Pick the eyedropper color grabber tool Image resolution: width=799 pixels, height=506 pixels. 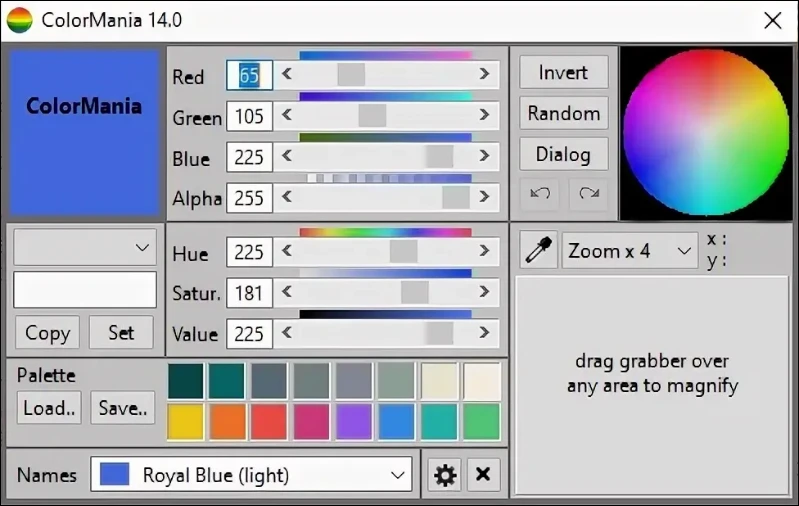538,250
